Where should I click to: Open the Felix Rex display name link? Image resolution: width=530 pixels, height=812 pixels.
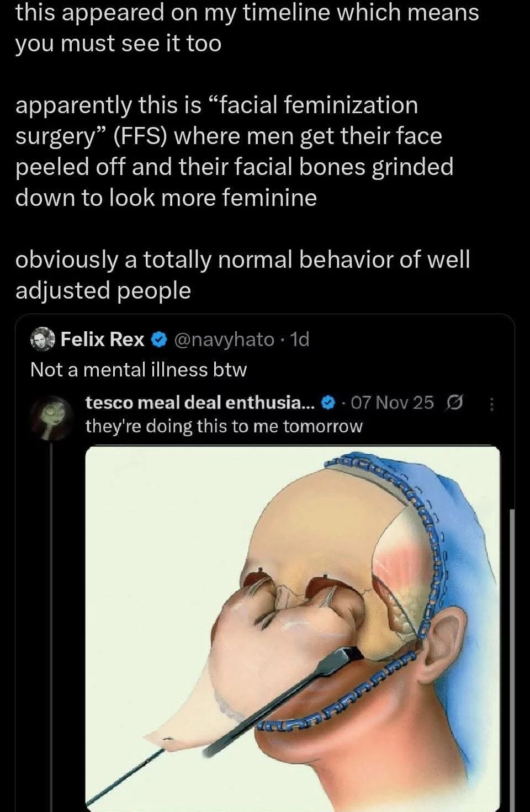[102, 339]
